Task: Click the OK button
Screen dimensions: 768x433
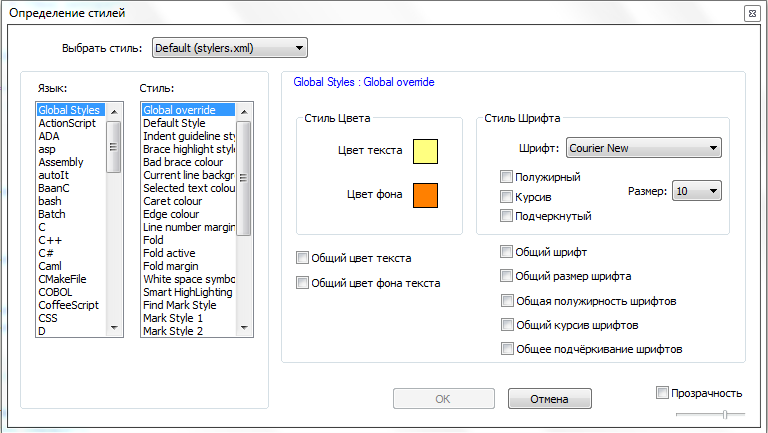Action: [443, 398]
